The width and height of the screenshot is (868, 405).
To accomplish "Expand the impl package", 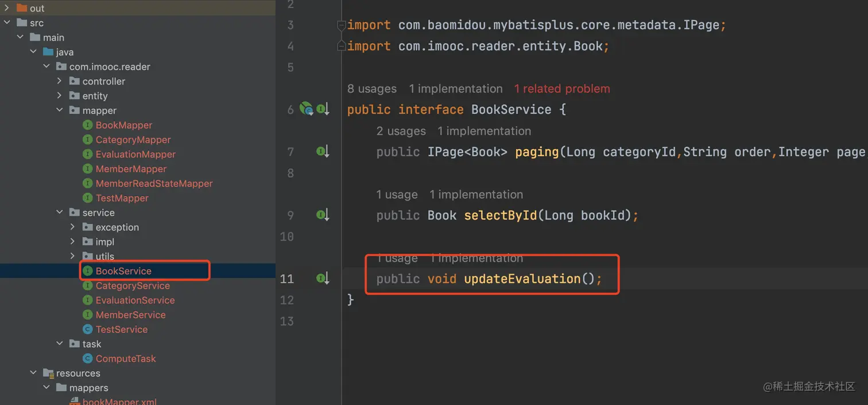I will (x=73, y=242).
